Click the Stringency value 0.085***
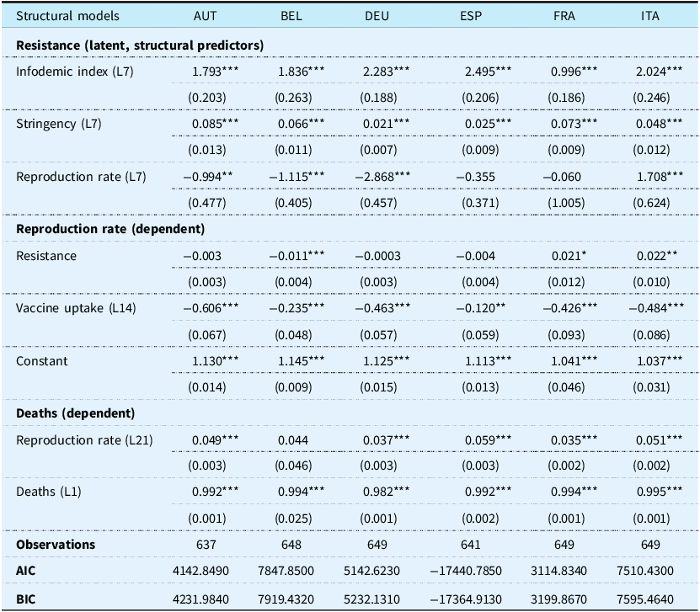 pos(215,124)
